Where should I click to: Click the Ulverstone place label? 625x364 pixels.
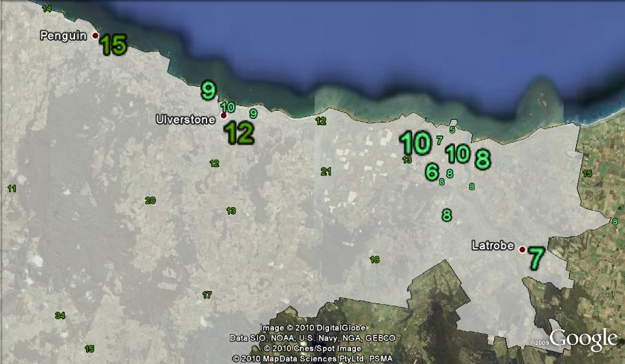186,120
